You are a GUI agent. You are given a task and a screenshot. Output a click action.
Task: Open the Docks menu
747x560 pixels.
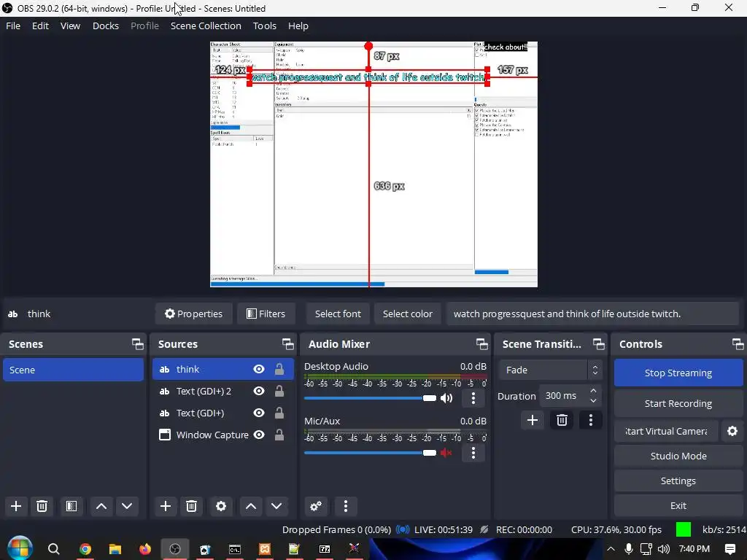point(106,26)
